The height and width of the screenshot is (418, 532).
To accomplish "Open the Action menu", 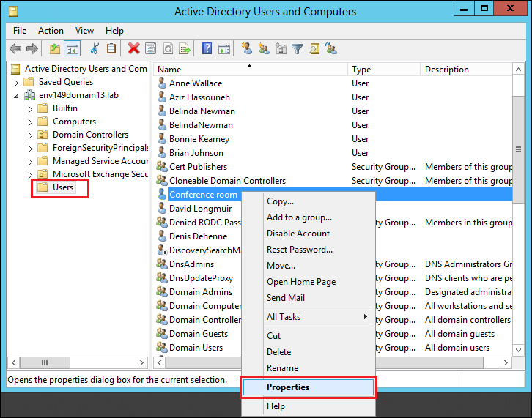I will click(51, 31).
